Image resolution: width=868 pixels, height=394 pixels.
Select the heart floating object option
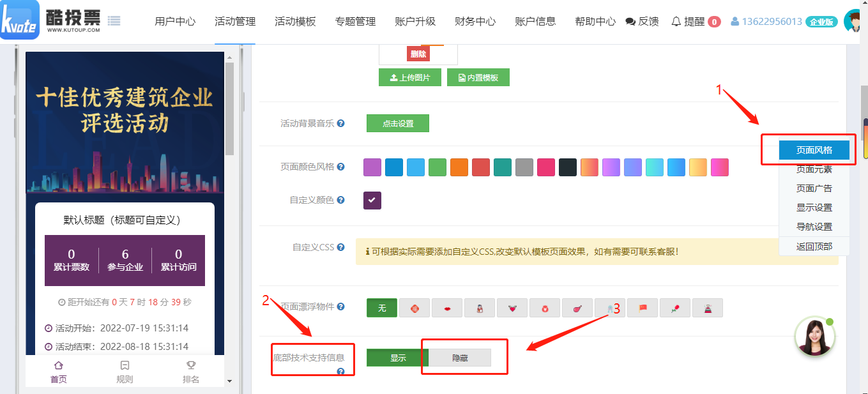tap(512, 308)
